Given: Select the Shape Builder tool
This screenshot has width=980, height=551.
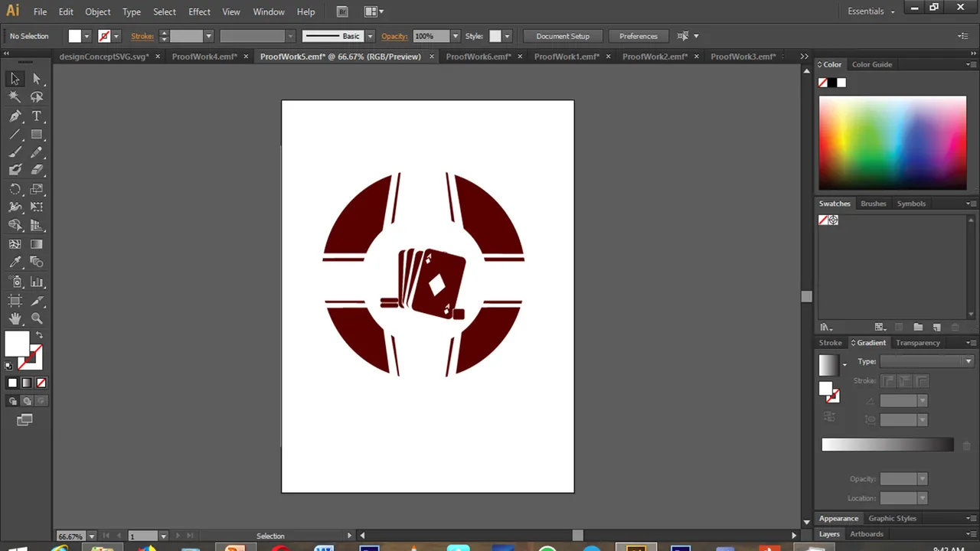Looking at the screenshot, I should 15,226.
